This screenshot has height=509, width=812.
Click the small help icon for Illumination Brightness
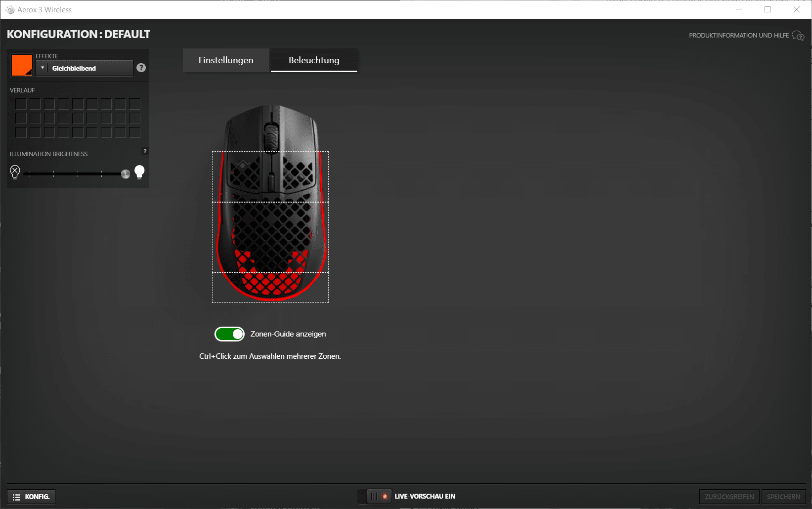(x=145, y=151)
